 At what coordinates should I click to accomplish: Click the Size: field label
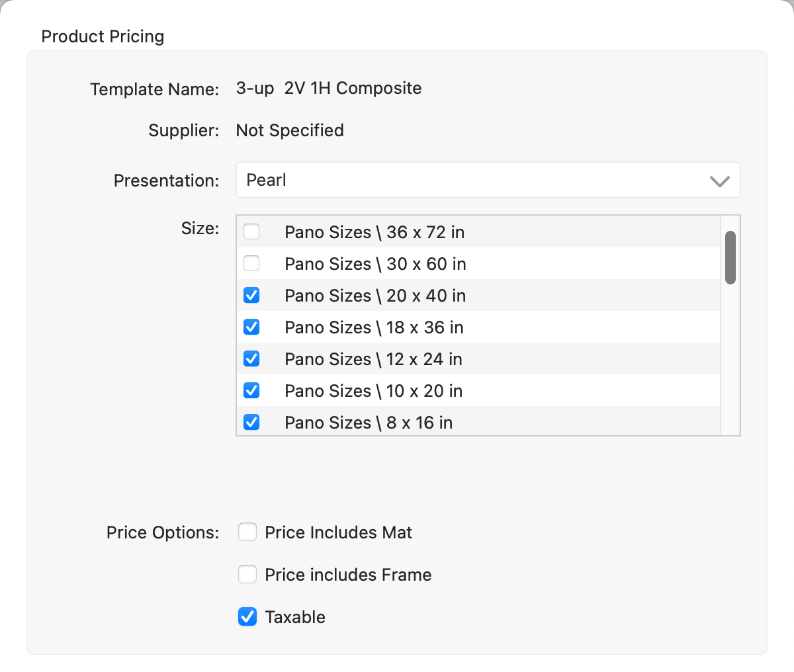[200, 228]
